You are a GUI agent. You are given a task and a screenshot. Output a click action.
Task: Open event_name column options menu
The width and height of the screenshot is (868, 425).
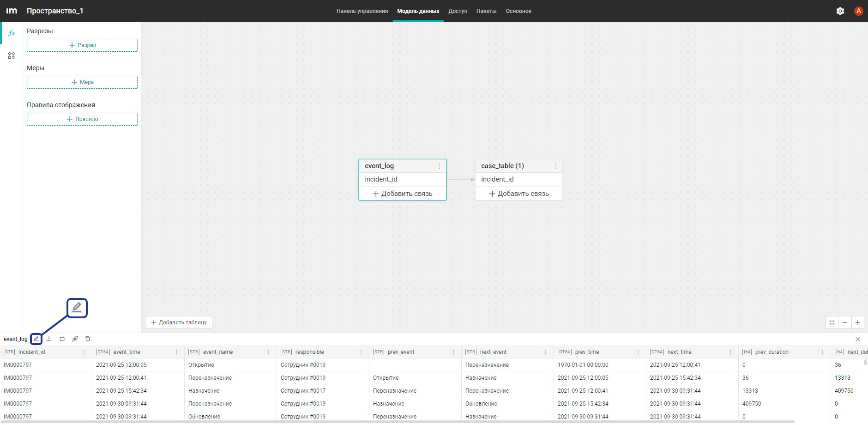269,352
